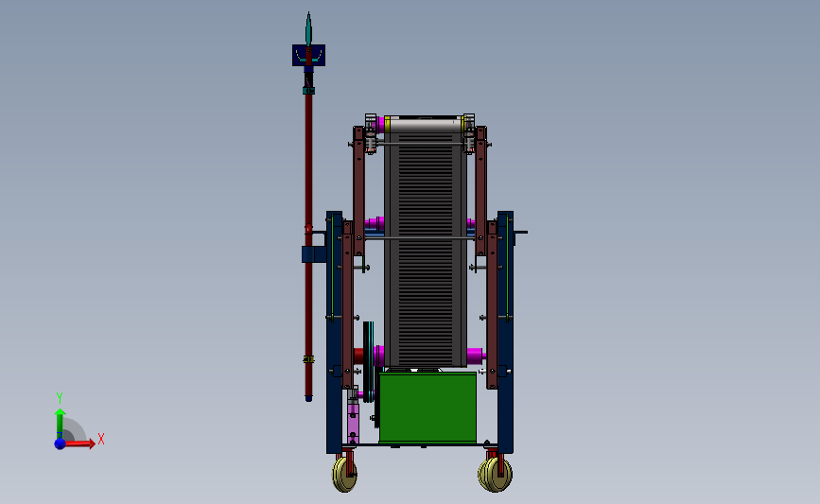The width and height of the screenshot is (820, 504).
Task: Select the lilac mounting plate at bottom left
Action: (x=353, y=423)
